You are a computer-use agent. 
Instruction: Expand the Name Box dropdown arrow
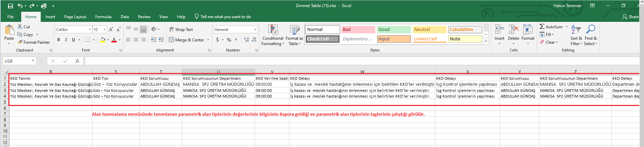pos(33,61)
